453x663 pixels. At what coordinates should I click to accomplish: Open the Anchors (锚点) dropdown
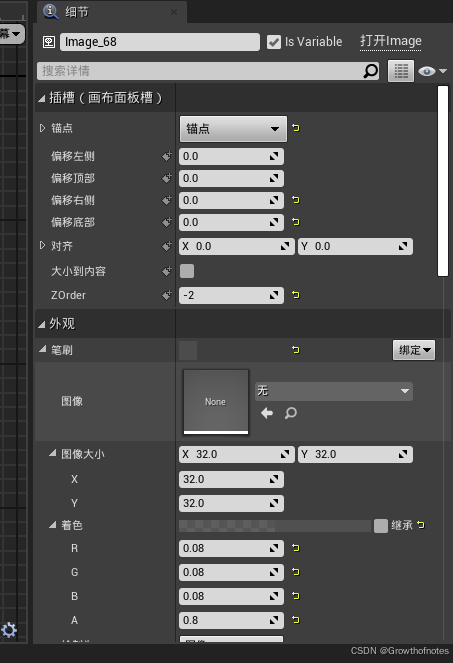[233, 129]
